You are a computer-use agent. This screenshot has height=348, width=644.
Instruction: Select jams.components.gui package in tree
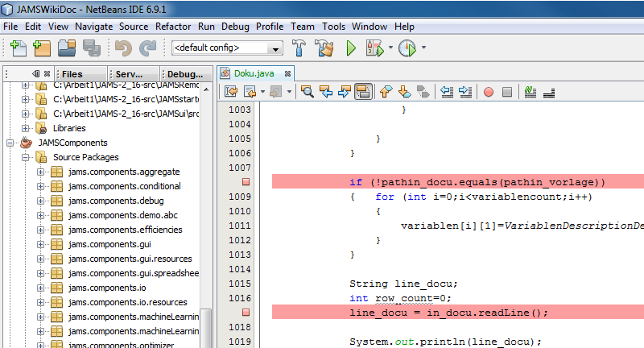click(109, 244)
